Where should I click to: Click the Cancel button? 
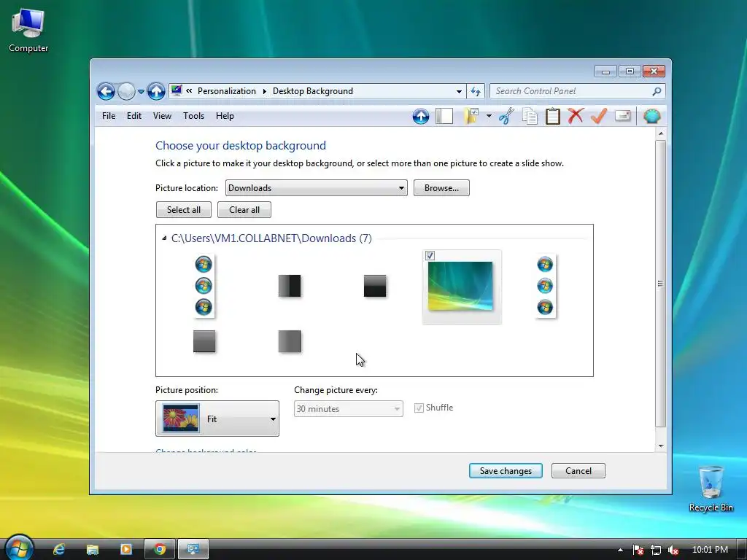point(578,470)
